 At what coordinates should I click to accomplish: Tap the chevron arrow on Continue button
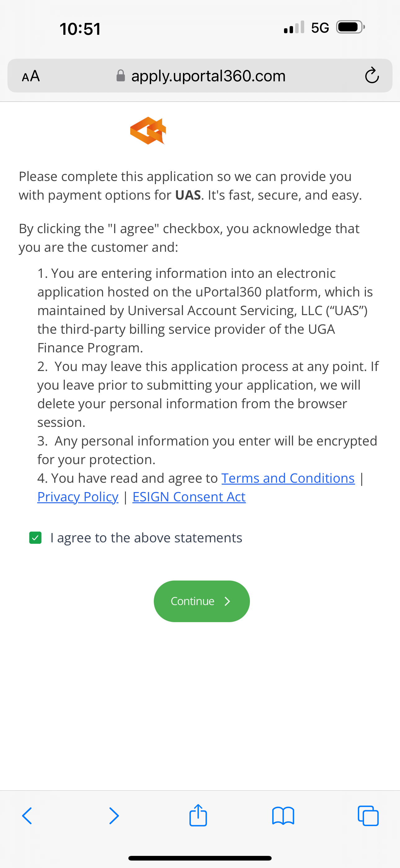point(227,601)
